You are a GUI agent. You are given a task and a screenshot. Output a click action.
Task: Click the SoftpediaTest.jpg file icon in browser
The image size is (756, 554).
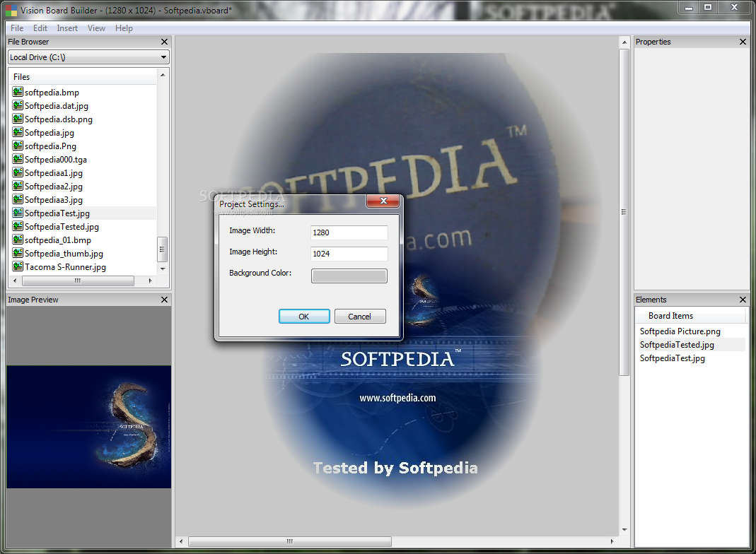click(x=18, y=213)
